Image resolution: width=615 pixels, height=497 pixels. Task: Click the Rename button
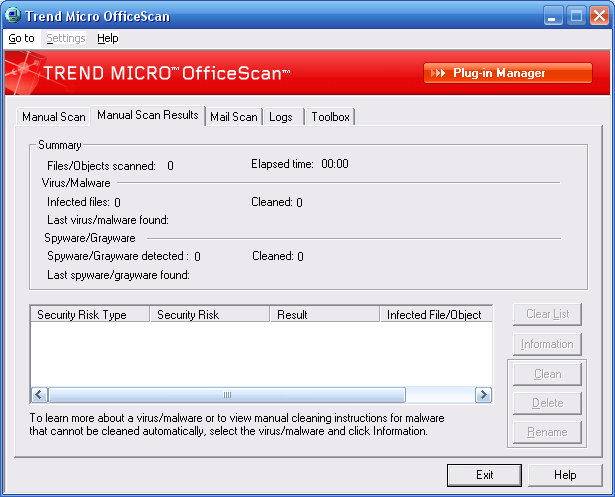pyautogui.click(x=548, y=432)
